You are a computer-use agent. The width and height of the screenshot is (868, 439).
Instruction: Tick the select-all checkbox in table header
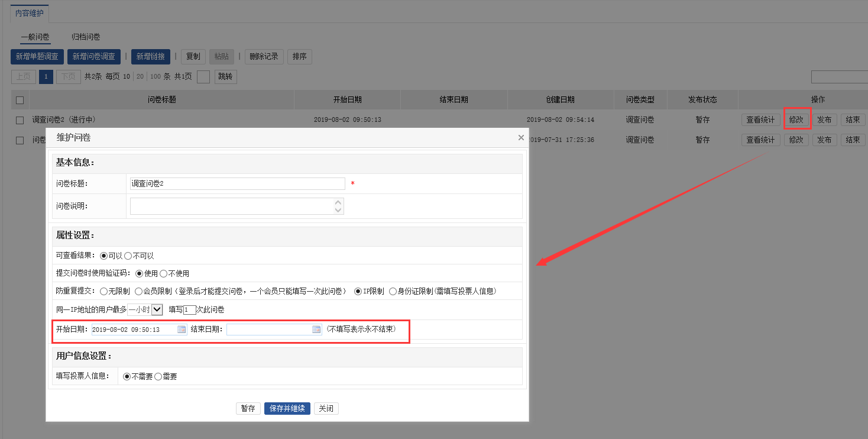(x=20, y=100)
